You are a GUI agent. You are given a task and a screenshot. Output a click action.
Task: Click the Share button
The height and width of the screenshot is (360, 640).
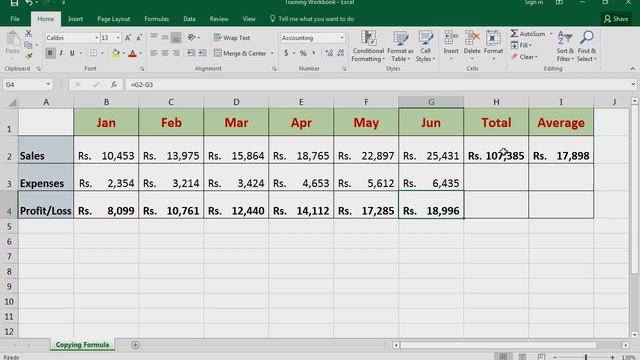(x=616, y=19)
